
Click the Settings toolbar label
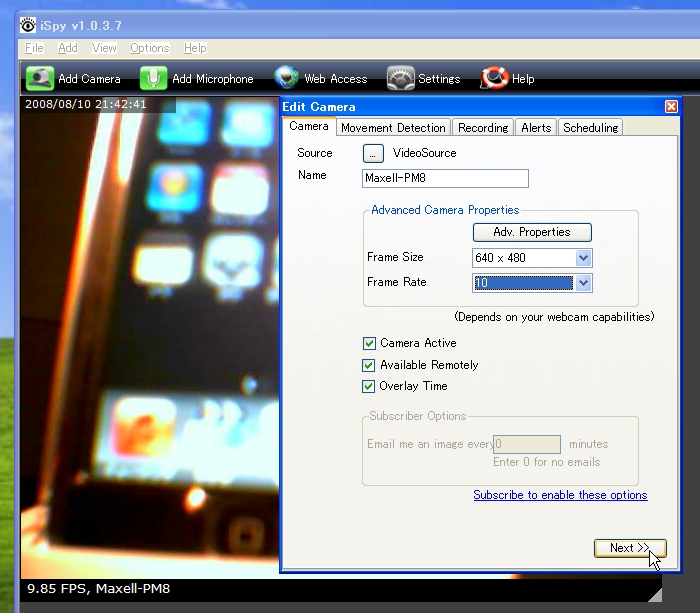click(439, 79)
